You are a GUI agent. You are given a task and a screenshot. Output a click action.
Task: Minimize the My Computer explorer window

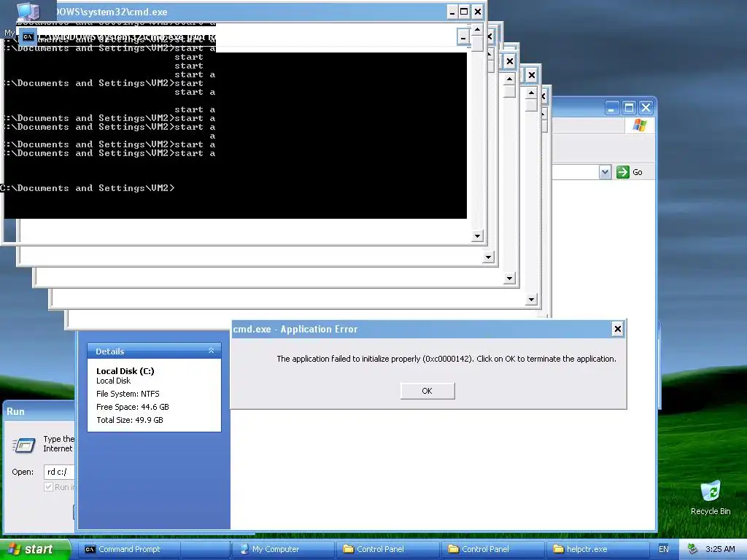point(612,108)
